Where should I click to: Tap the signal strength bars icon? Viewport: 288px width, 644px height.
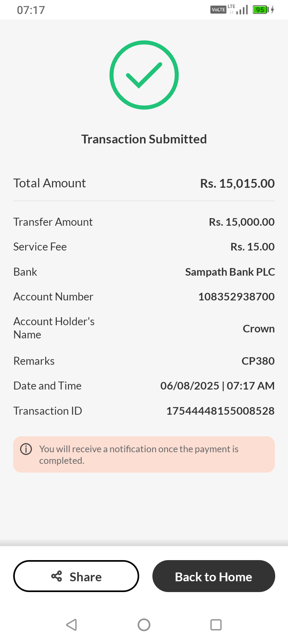[242, 10]
